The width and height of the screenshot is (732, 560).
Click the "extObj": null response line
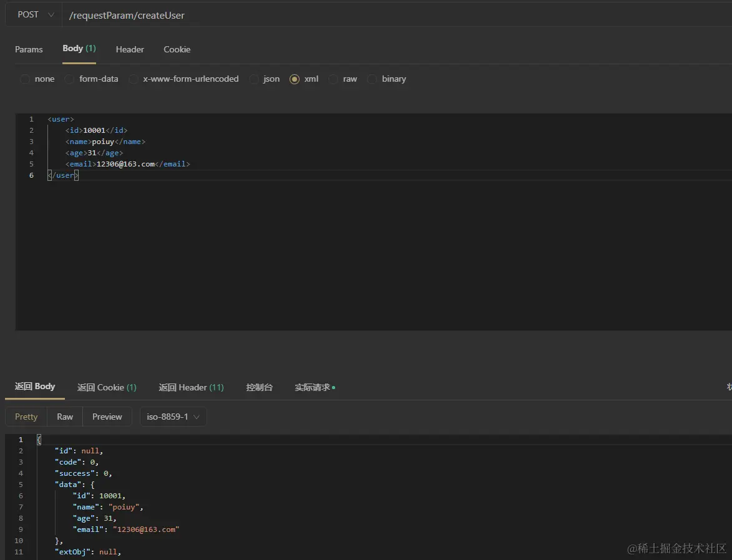(88, 552)
